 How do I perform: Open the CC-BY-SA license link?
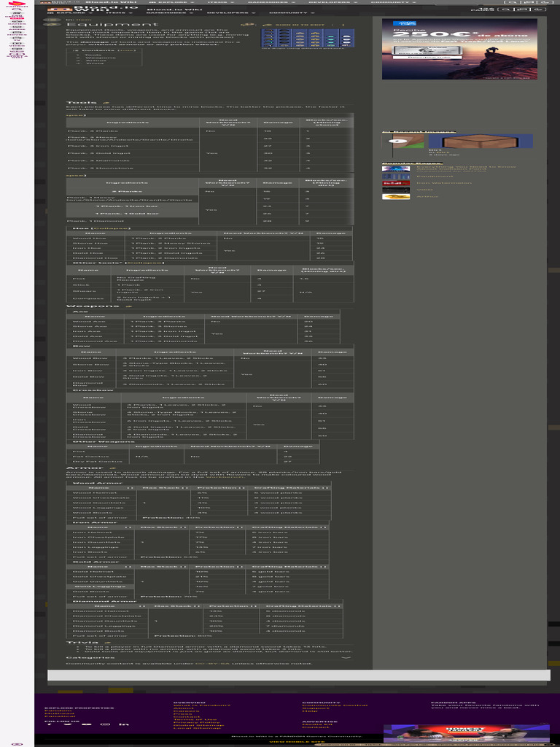213,663
